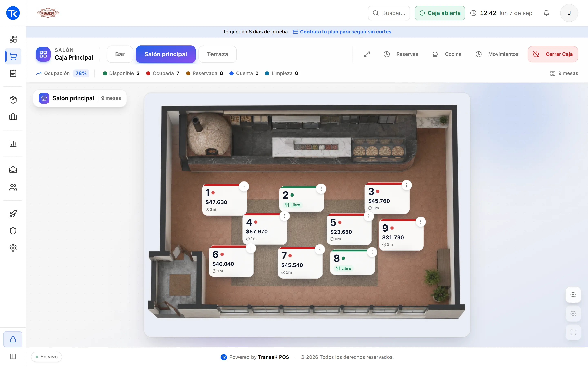This screenshot has height=367, width=588.
Task: Click the Cerrar Caja button
Action: 553,54
